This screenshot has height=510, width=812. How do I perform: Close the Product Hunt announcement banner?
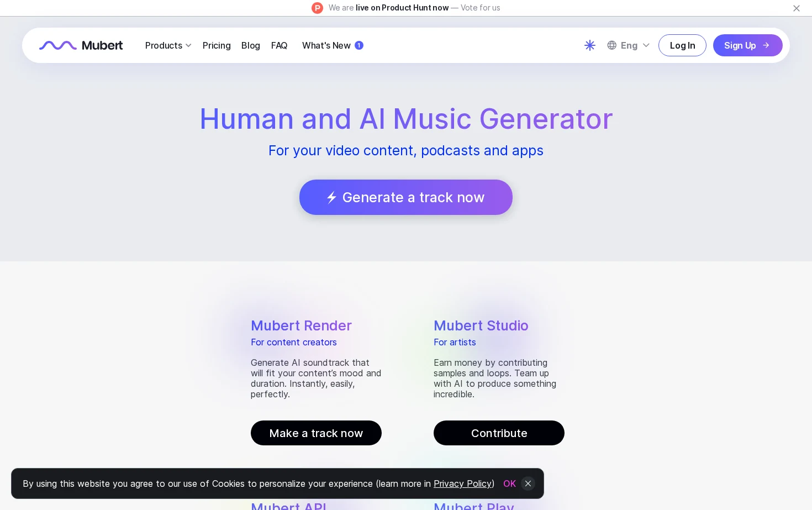(x=797, y=8)
